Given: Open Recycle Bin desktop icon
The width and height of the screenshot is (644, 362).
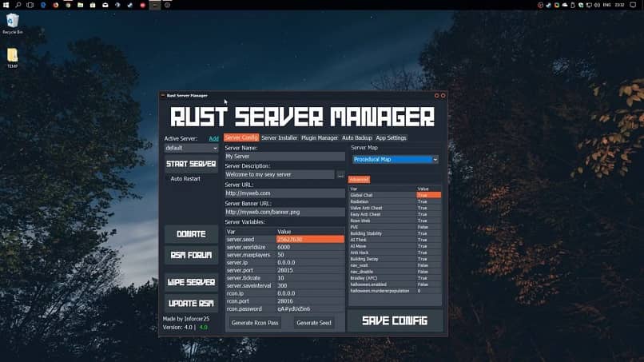Looking at the screenshot, I should pos(12,24).
